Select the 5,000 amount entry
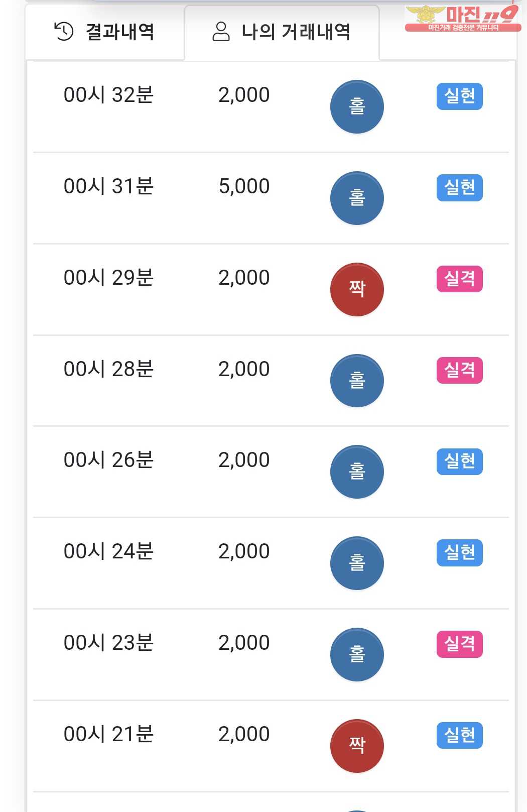This screenshot has width=527, height=812. (244, 186)
